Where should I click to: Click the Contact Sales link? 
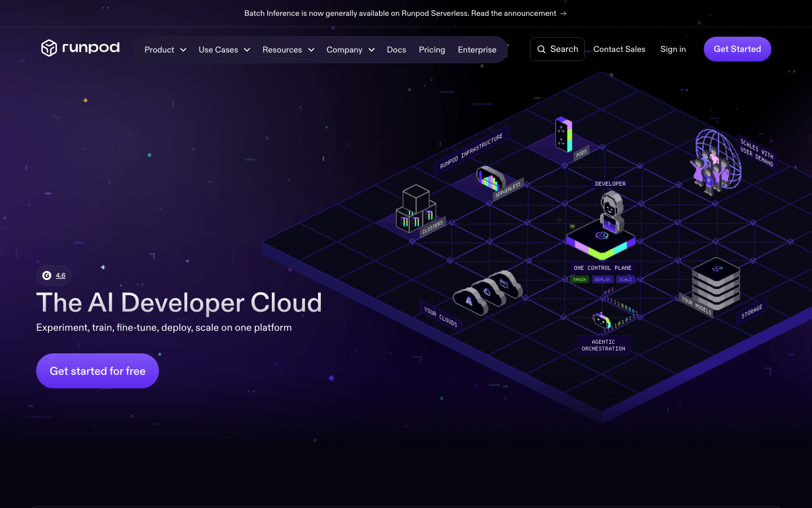click(619, 49)
